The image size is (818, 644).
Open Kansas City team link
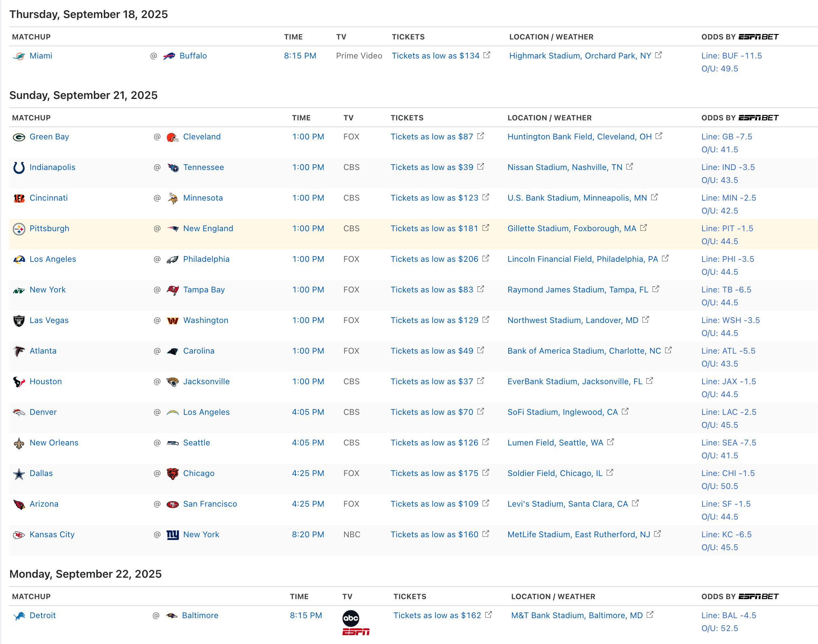[x=52, y=535]
